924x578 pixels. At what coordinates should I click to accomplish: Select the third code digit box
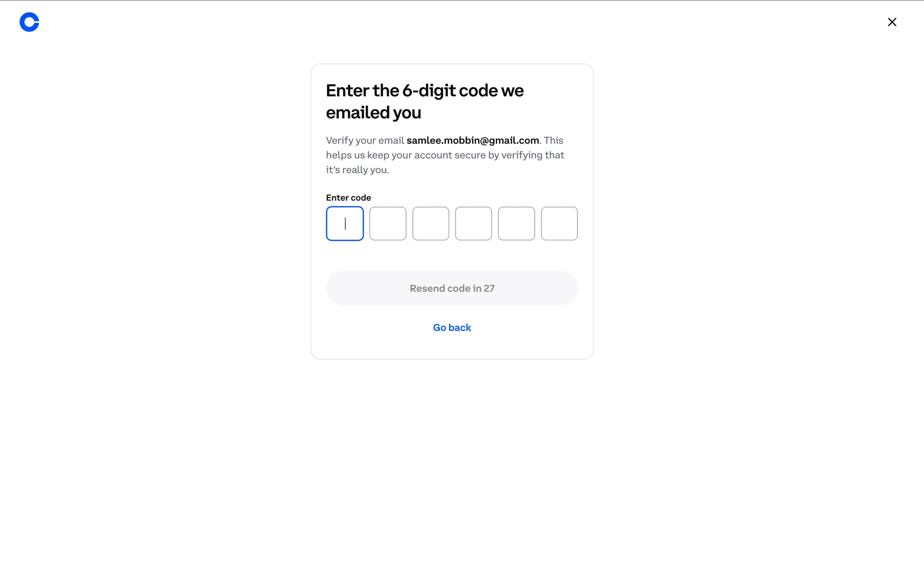pos(430,223)
